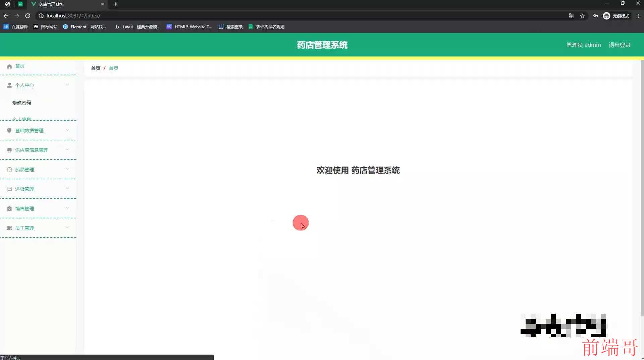
Task: Expand the 进货管理 chevron
Action: (67, 189)
